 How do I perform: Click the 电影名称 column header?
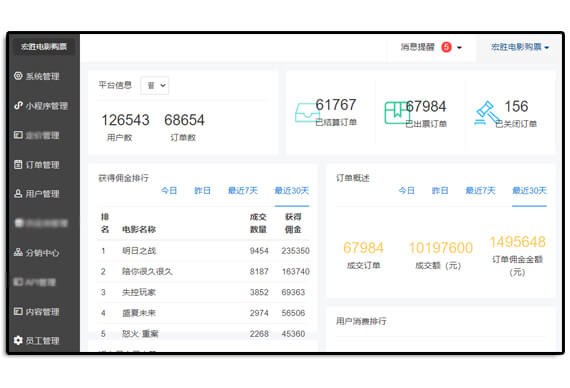tap(139, 229)
